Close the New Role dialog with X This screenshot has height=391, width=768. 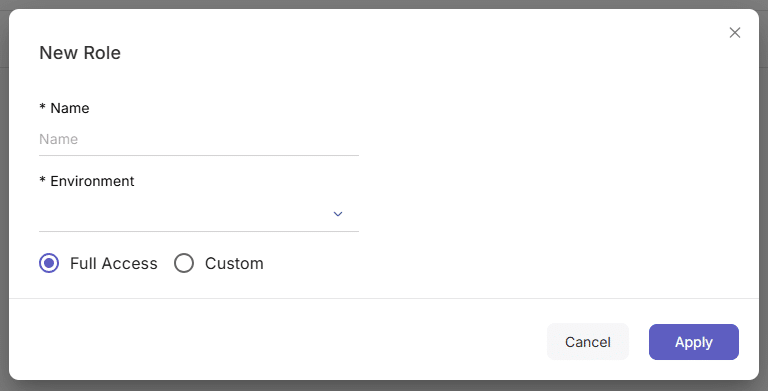coord(735,33)
